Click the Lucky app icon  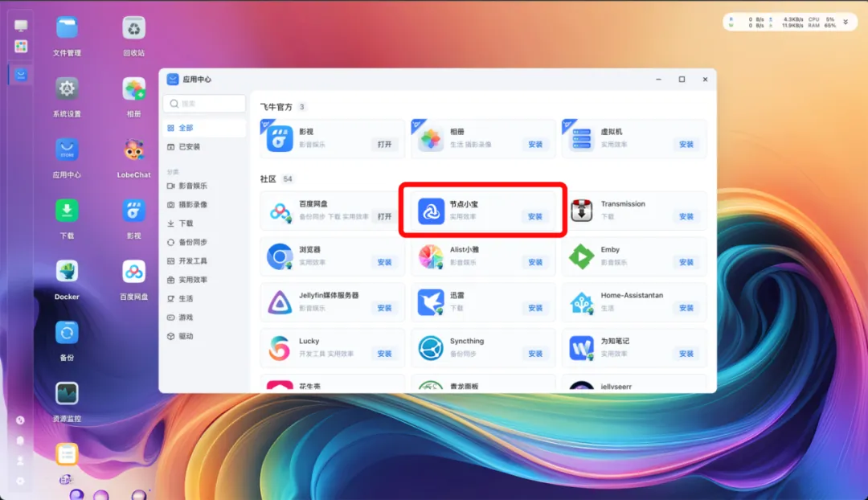click(280, 348)
